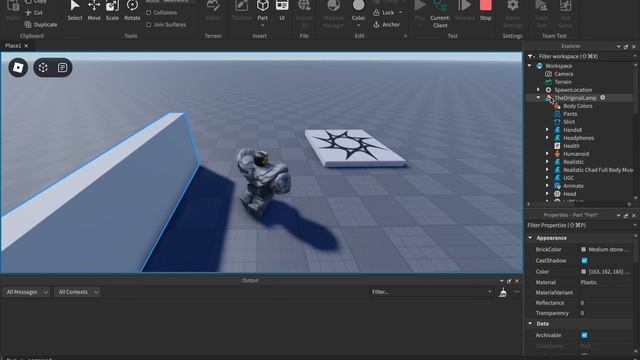Undock the Explorer panel
Screen dimensions: 640x360
pyautogui.click(x=626, y=47)
